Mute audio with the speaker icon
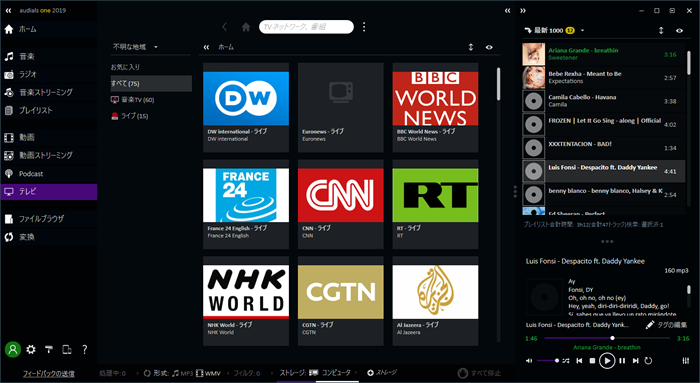Screen dimensions: 700x383 pyautogui.click(x=529, y=361)
